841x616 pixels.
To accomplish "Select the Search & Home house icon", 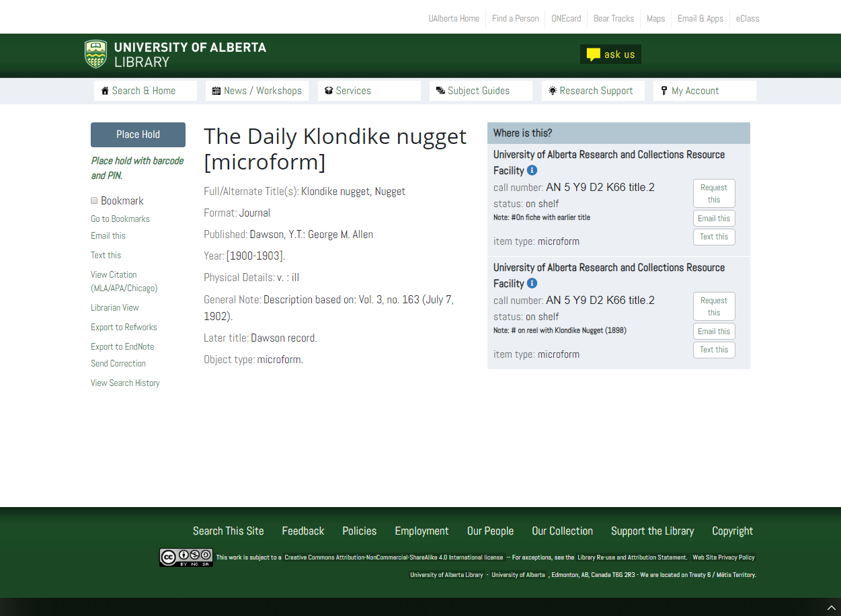I will (104, 90).
